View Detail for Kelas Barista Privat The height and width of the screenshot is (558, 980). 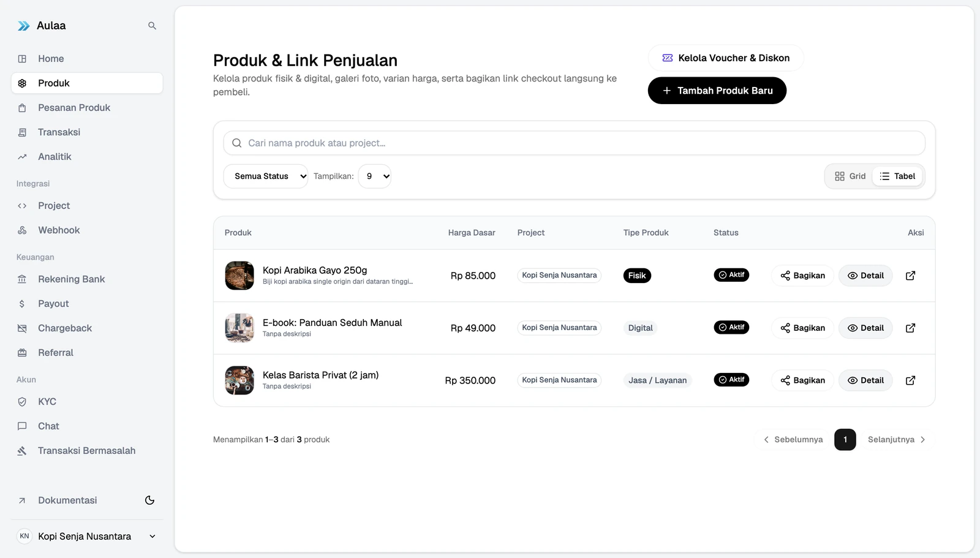click(865, 380)
